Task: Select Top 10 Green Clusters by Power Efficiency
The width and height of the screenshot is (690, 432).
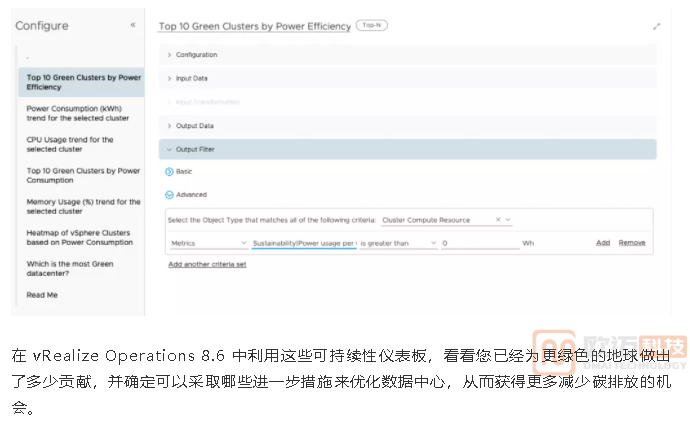Action: coord(81,82)
